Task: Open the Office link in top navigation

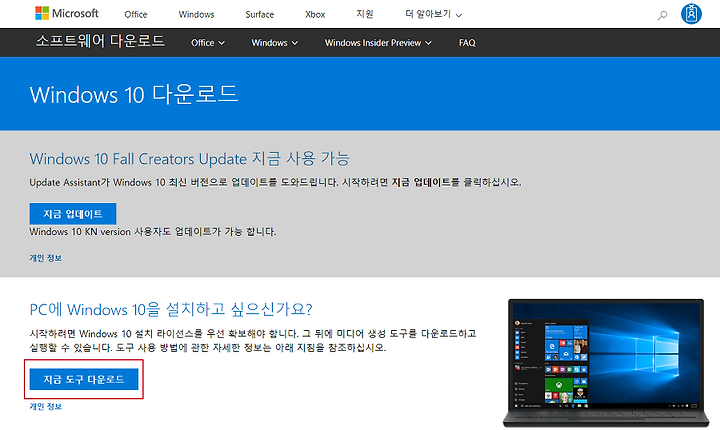Action: pos(136,14)
